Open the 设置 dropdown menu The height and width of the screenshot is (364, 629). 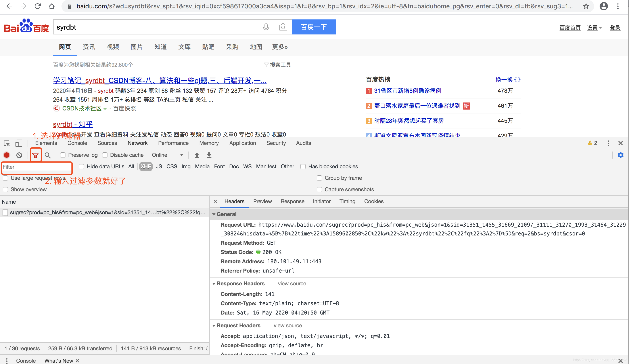(594, 28)
